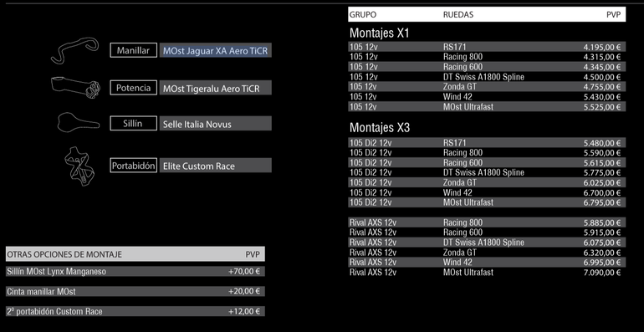Select Wind 42 priced 6.700,00 €
This screenshot has height=332, width=644.
point(457,192)
